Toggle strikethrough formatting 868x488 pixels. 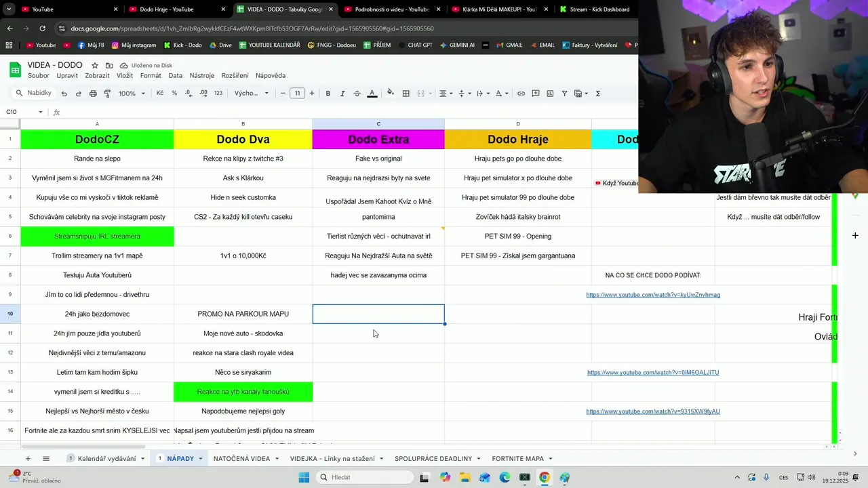pos(357,94)
